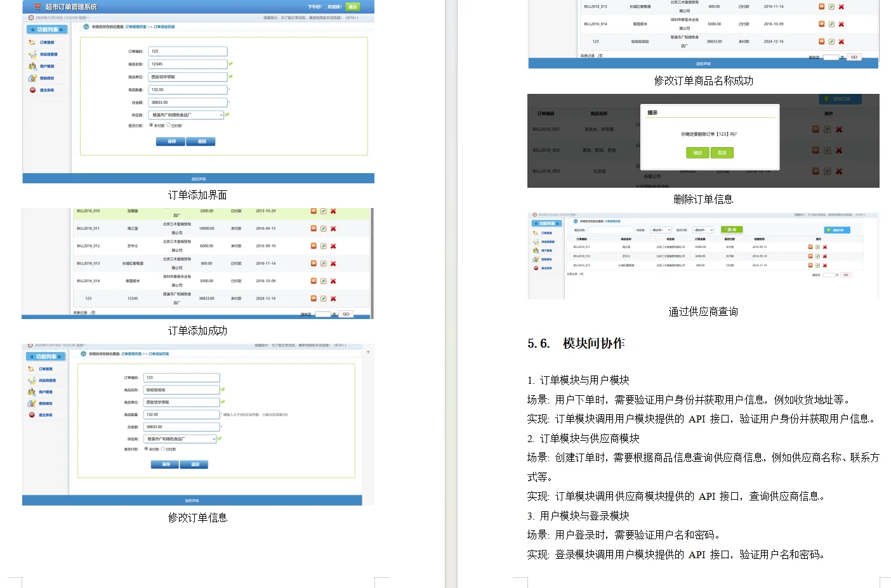
Task: Click 确定 in the delete confirmation dialog
Action: [697, 153]
